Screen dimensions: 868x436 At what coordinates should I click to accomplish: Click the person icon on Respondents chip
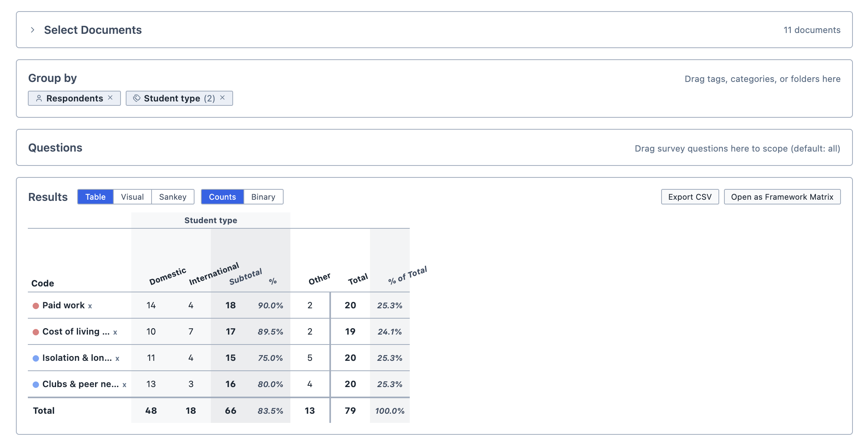[39, 98]
